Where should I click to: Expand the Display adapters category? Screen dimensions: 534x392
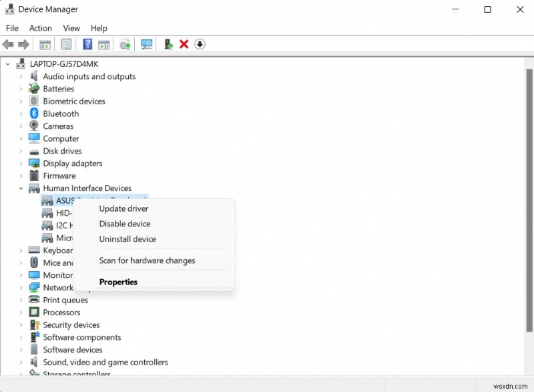21,163
